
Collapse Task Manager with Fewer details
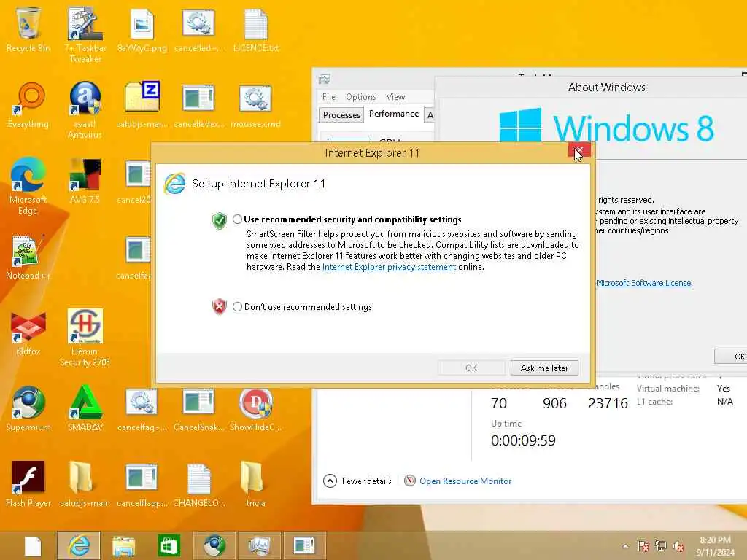(357, 481)
